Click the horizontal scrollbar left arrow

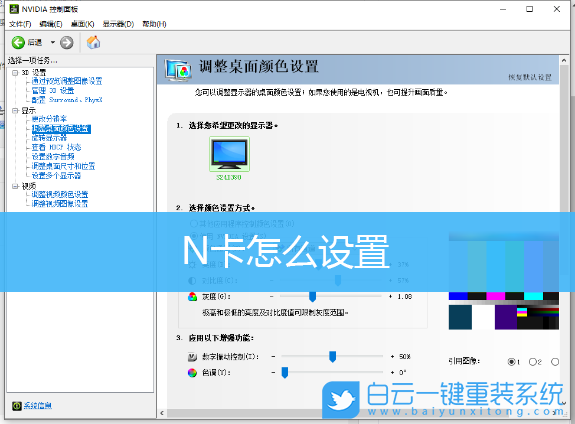coord(162,413)
